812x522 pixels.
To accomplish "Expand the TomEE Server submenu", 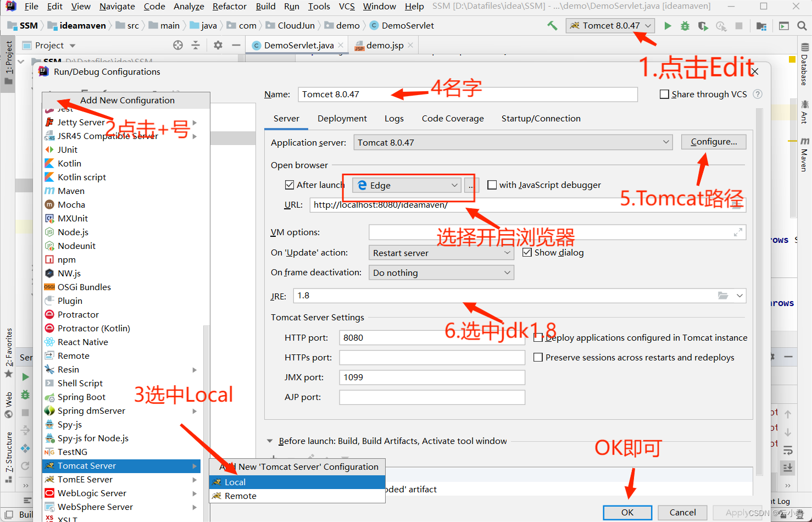I will click(194, 479).
